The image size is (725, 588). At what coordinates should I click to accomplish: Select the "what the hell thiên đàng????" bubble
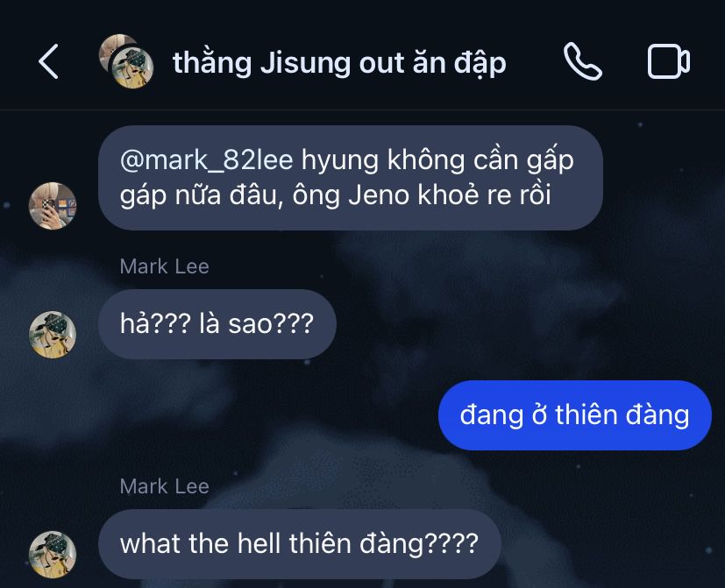(x=300, y=544)
